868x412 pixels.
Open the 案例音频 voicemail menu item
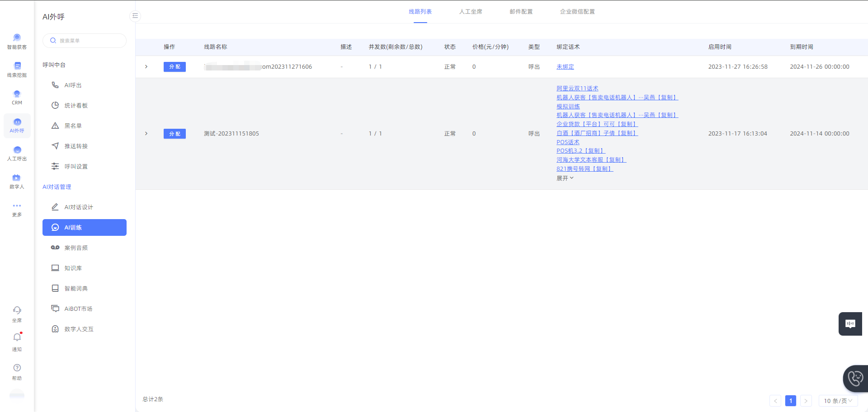85,248
